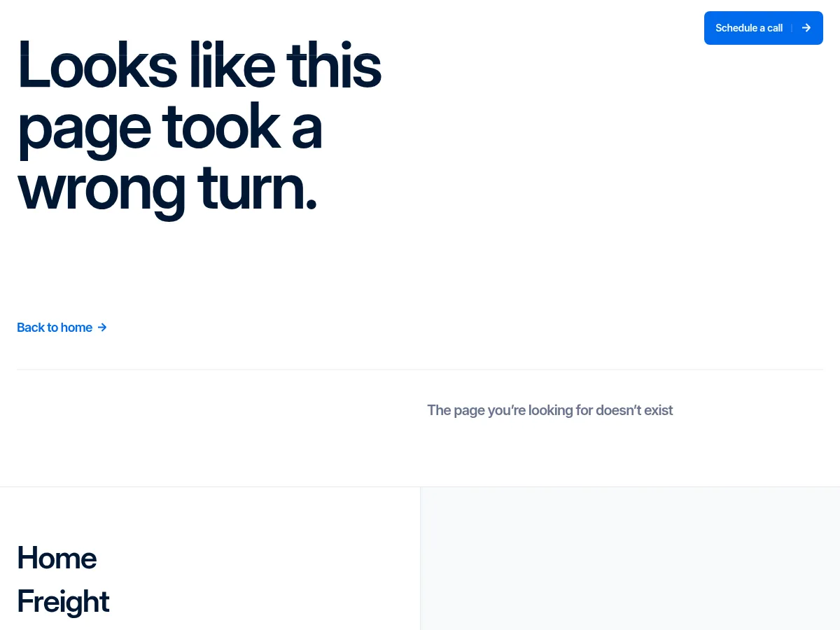Click the vertical separator in the Schedule button
Image resolution: width=840 pixels, height=630 pixels.
pyautogui.click(x=792, y=28)
